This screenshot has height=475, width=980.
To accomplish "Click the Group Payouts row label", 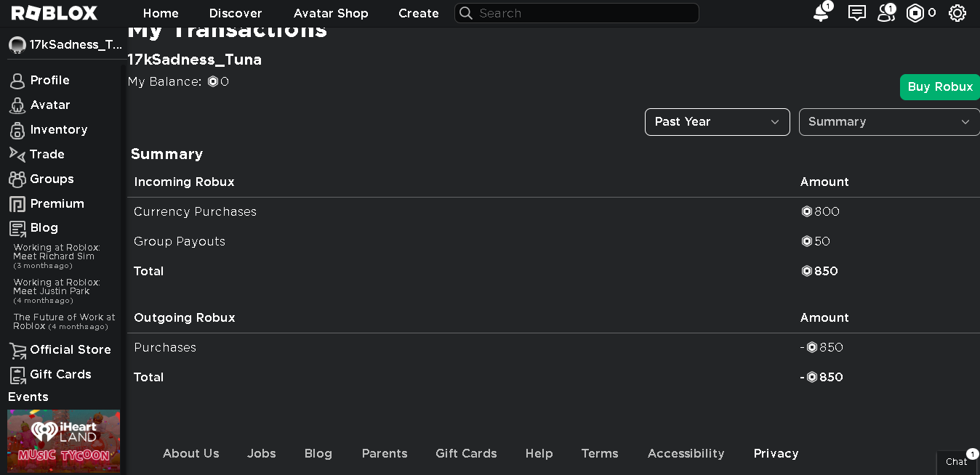I will tap(180, 242).
